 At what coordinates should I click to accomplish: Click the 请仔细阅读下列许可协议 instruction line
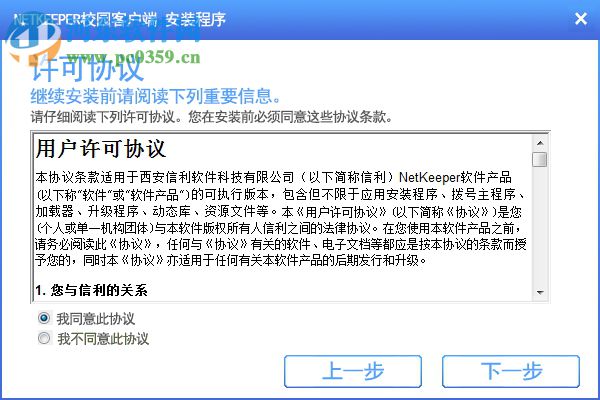click(211, 117)
